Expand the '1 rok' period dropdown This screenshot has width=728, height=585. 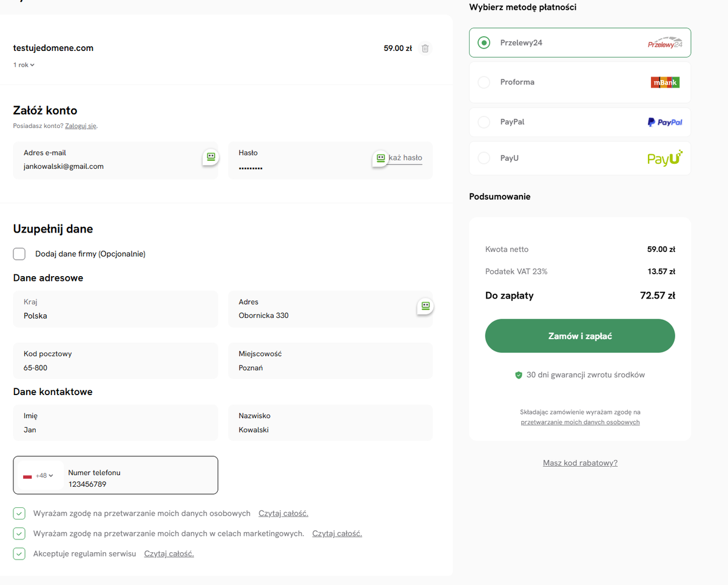click(24, 65)
